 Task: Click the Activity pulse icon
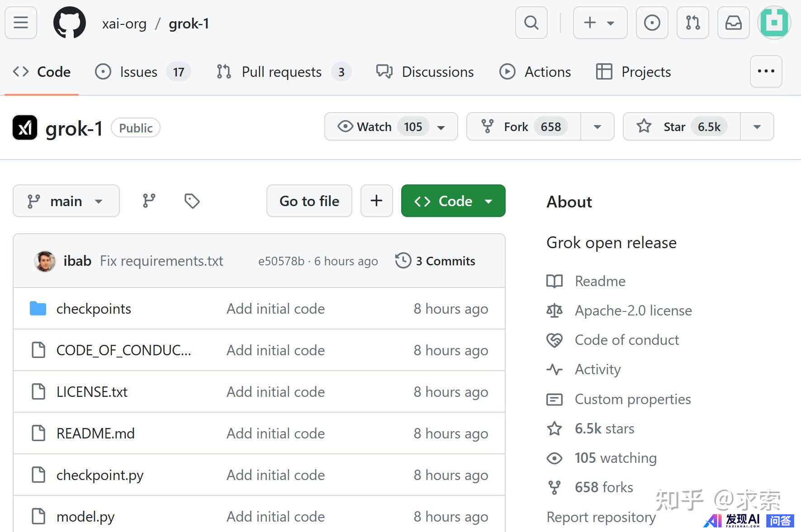(x=555, y=369)
